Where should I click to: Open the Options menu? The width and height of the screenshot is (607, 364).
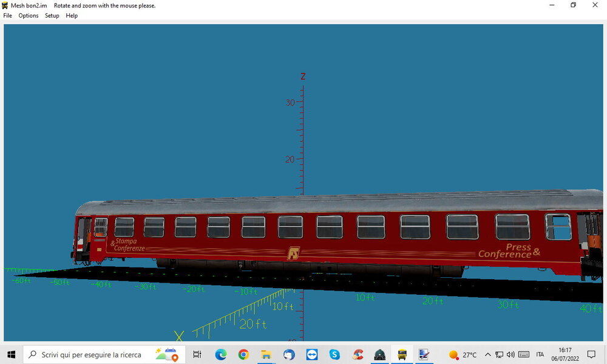pyautogui.click(x=29, y=16)
